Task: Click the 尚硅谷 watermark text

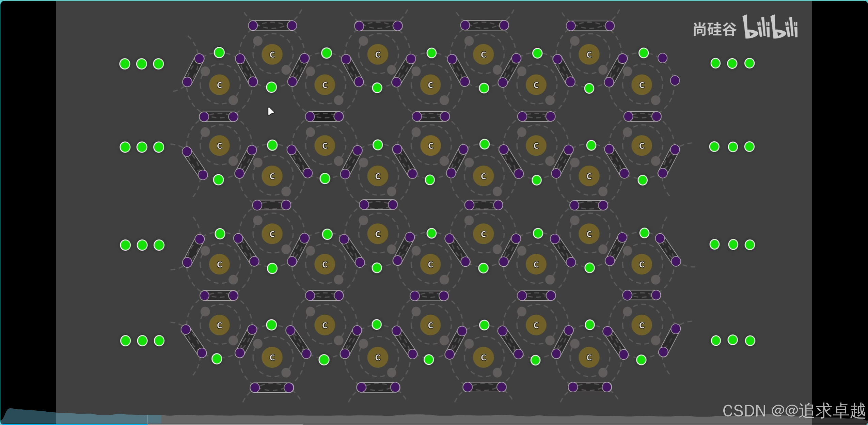Action: click(x=714, y=29)
